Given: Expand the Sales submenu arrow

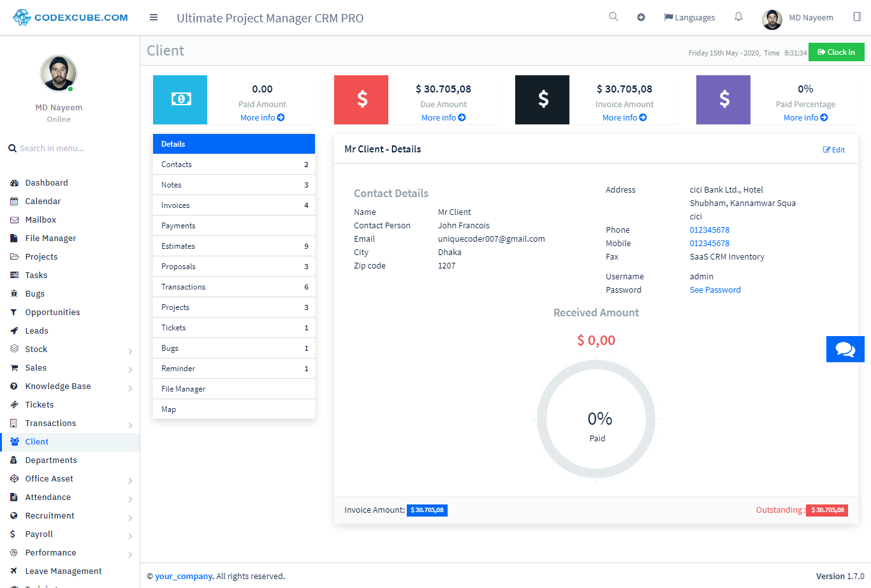Looking at the screenshot, I should pos(130,370).
